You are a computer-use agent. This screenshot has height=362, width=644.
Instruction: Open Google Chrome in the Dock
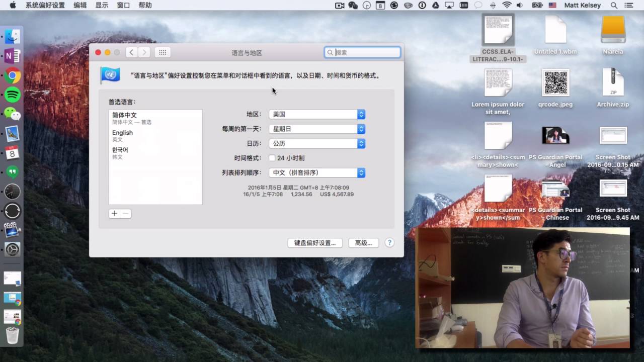tap(12, 75)
